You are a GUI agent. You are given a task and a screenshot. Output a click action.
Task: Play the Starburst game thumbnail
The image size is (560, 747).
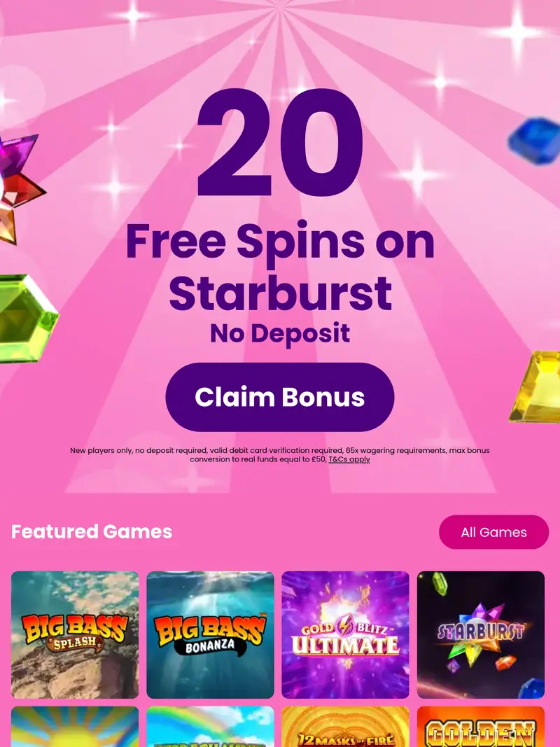tap(480, 634)
